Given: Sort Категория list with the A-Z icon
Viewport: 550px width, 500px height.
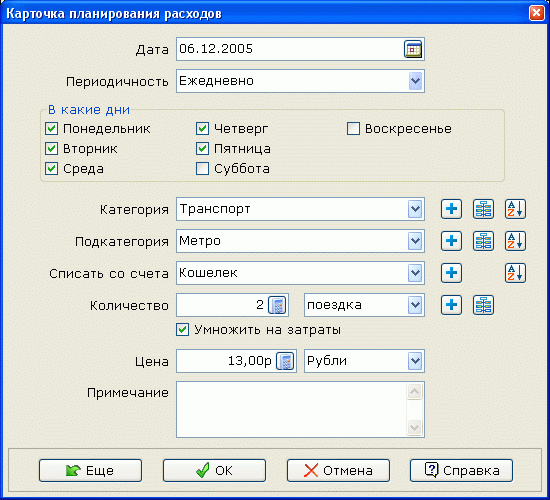Looking at the screenshot, I should [x=515, y=209].
